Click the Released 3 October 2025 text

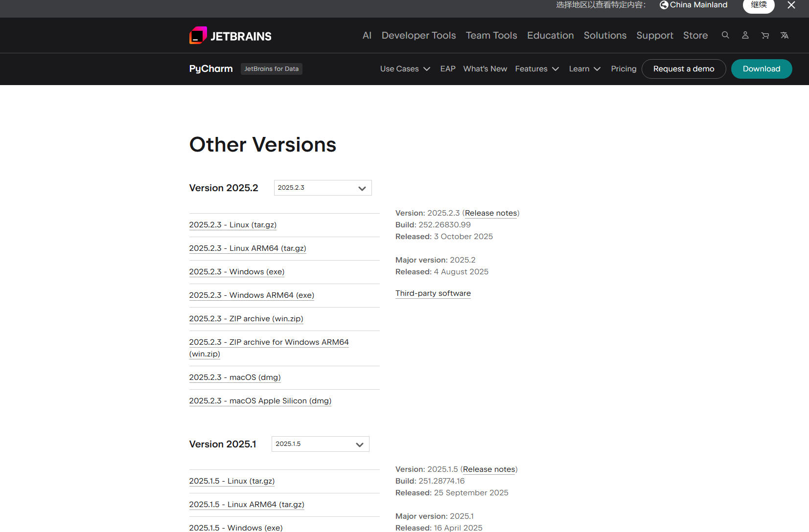pos(444,237)
